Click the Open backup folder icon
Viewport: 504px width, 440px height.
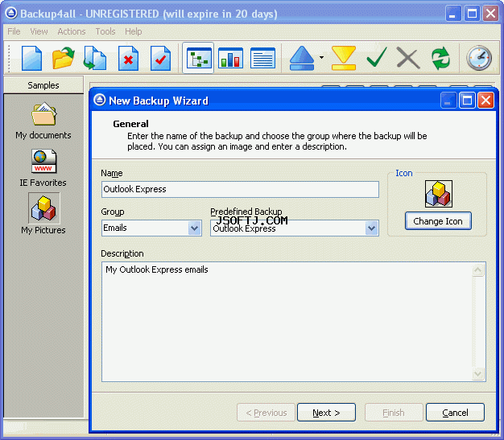pyautogui.click(x=64, y=58)
